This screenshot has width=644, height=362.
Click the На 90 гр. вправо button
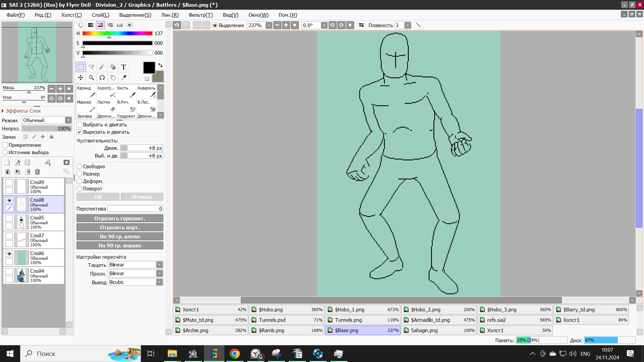tap(120, 246)
